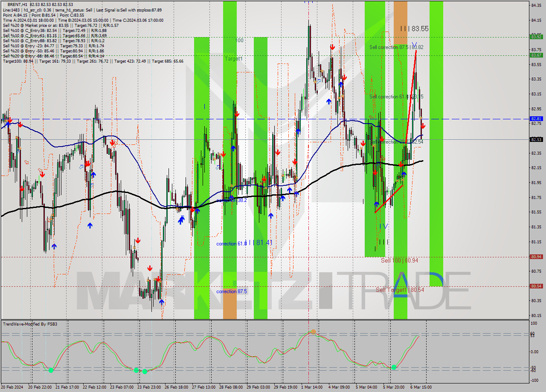The image size is (546, 392).
Task: Click the green 83.92 price tag
Action: pos(536,37)
